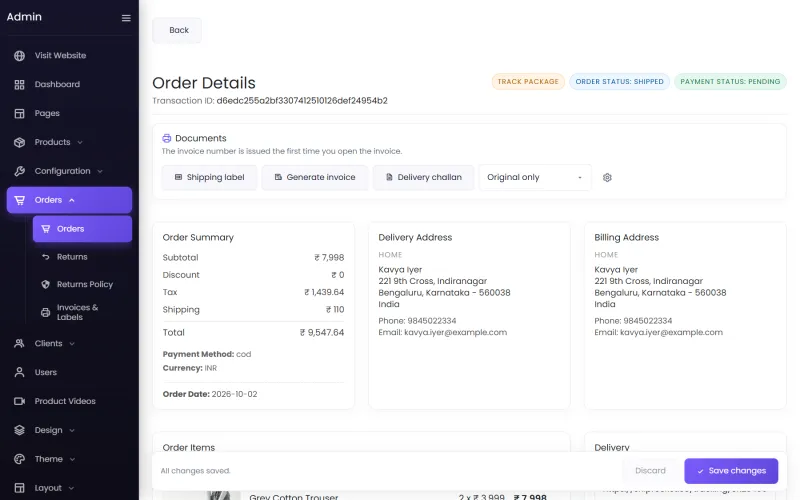Click the Theme palette icon
The width and height of the screenshot is (800, 500).
click(x=19, y=459)
